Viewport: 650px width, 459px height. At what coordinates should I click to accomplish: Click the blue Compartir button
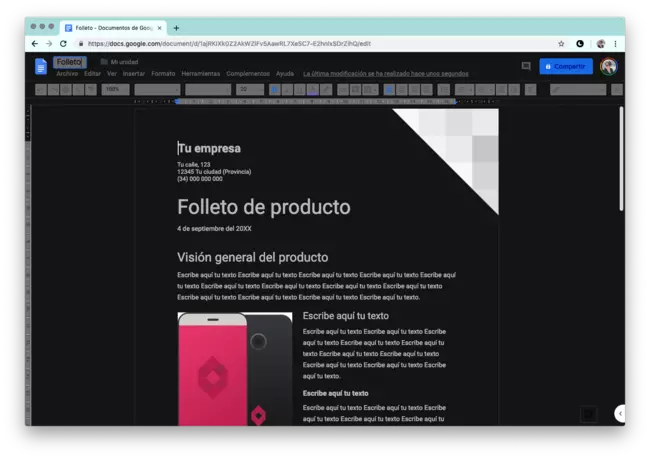pyautogui.click(x=566, y=67)
